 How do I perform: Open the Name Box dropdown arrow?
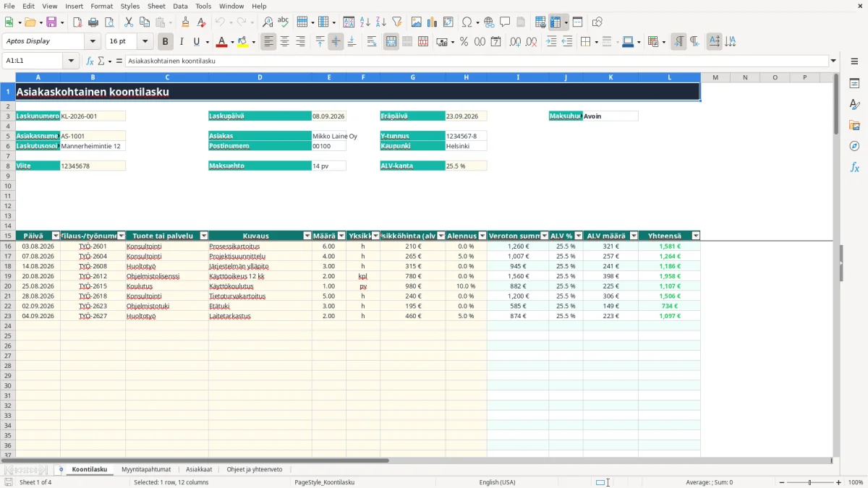pyautogui.click(x=72, y=61)
